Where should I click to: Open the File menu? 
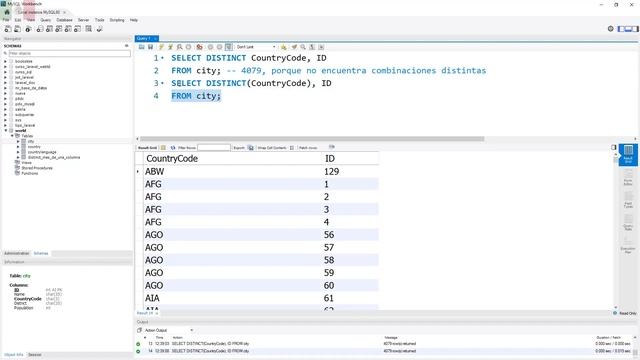point(6,20)
